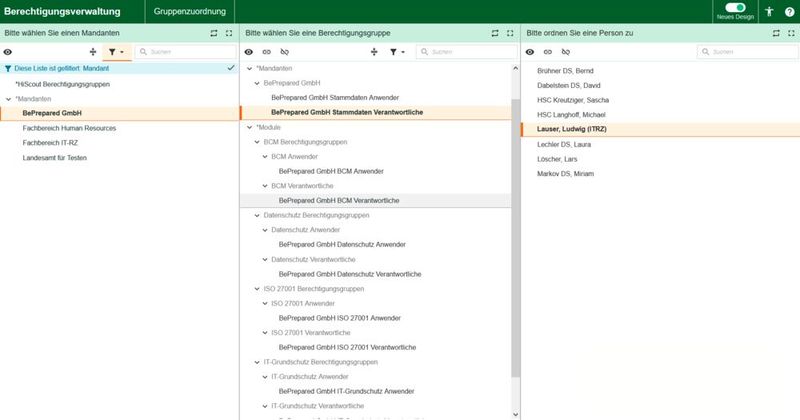Image resolution: width=800 pixels, height=420 pixels.
Task: Open the help question mark icon
Action: point(789,12)
